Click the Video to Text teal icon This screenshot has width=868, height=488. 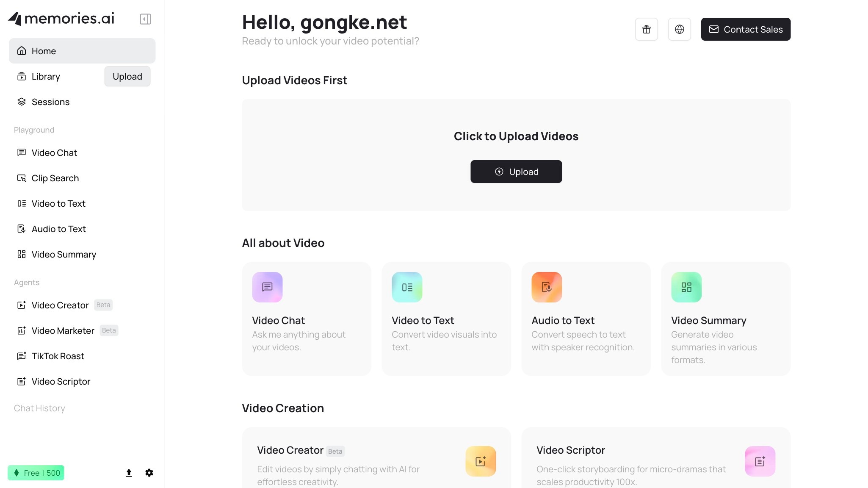tap(407, 287)
